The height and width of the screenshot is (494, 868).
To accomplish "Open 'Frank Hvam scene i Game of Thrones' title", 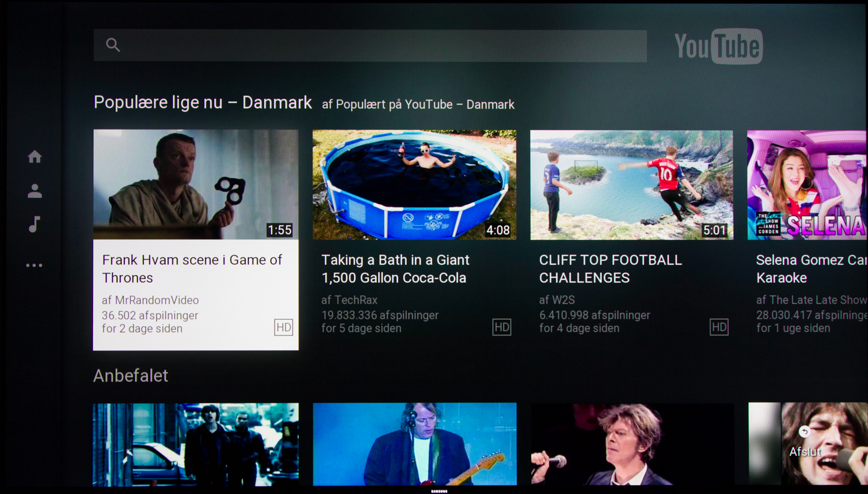I will [x=192, y=268].
